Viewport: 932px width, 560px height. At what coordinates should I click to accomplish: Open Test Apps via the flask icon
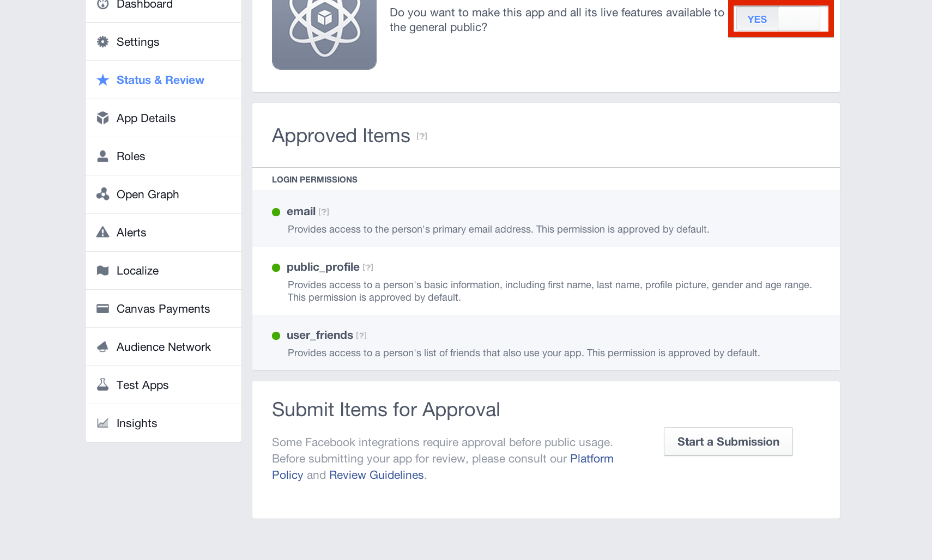[x=102, y=385]
